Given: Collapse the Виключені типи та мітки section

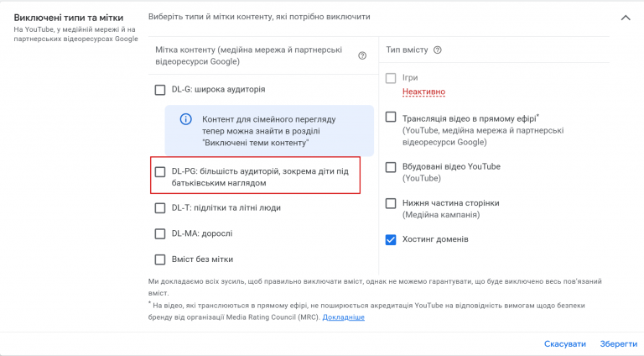Looking at the screenshot, I should click(x=625, y=17).
